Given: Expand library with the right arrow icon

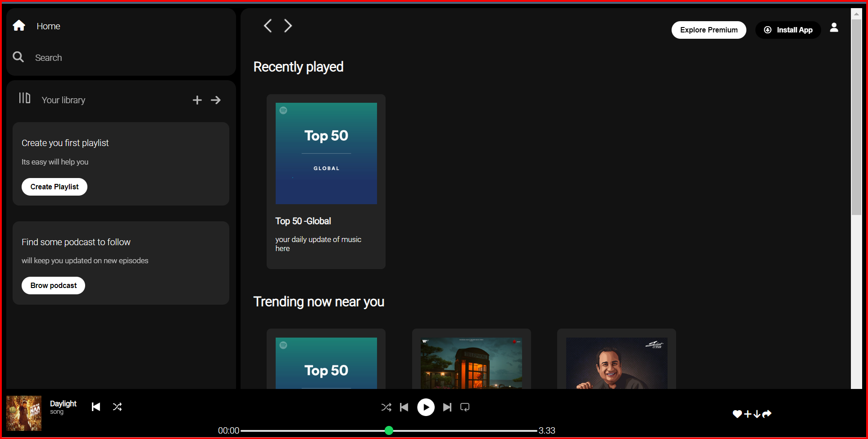Looking at the screenshot, I should pos(216,100).
